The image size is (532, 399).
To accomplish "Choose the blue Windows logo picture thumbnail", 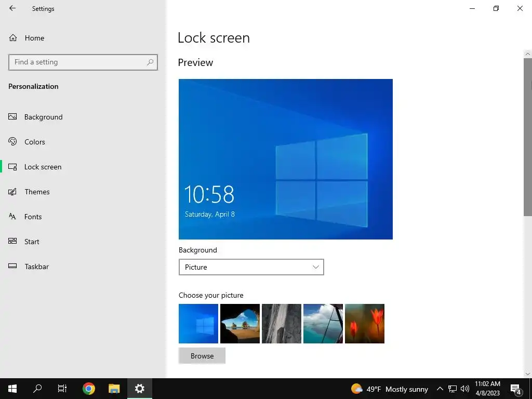I will coord(198,324).
